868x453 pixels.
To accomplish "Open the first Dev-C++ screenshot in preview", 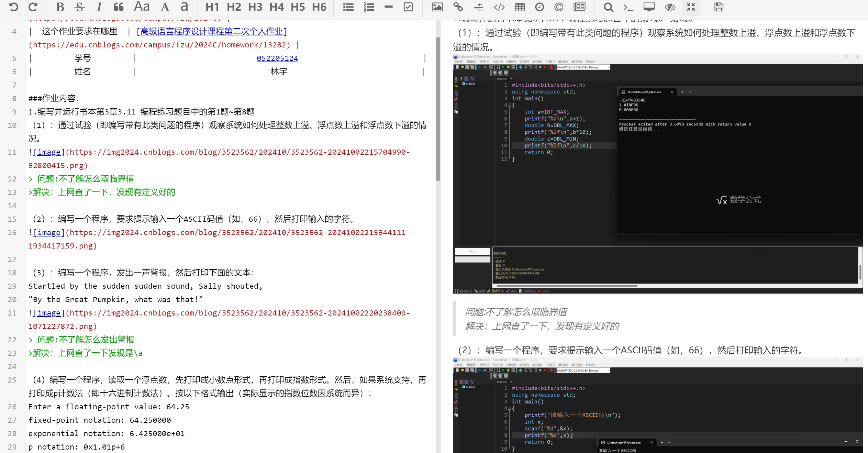I will pos(658,174).
